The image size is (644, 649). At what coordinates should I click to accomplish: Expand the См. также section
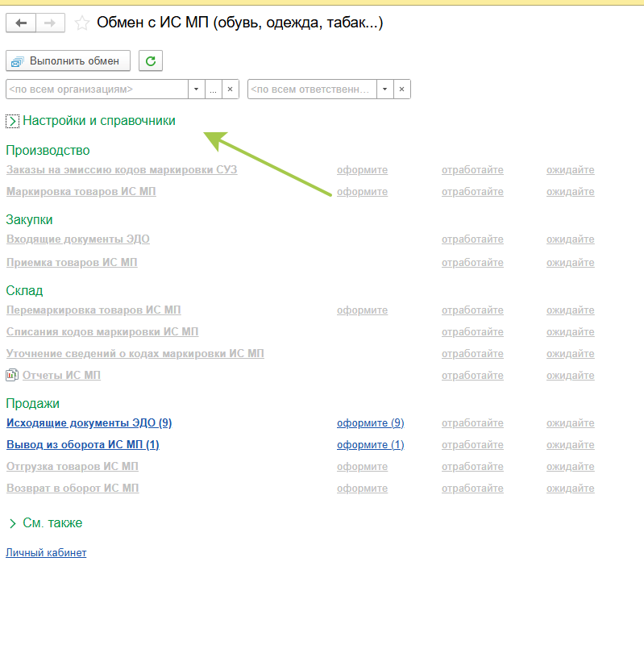(13, 523)
